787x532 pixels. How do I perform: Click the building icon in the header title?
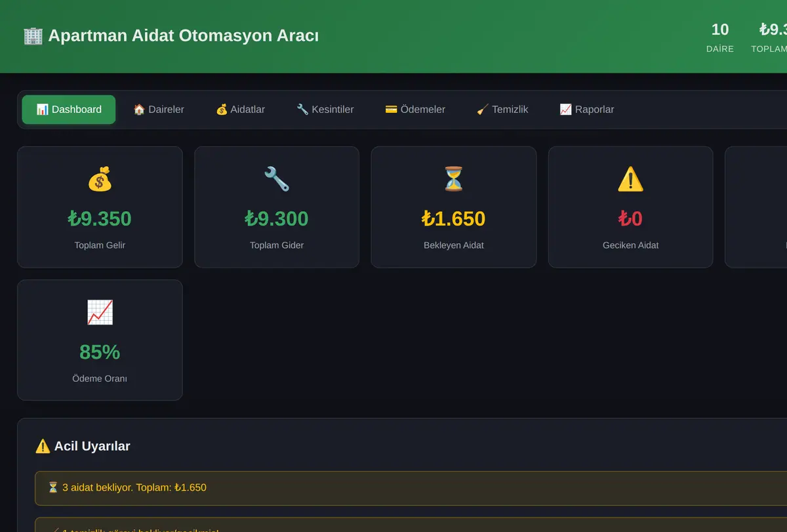click(33, 35)
